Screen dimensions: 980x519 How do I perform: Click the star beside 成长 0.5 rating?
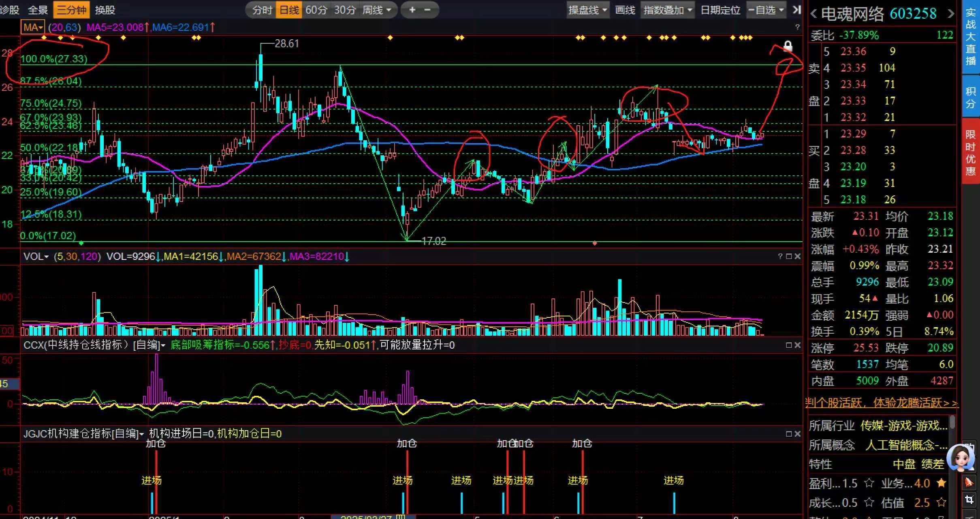click(x=869, y=503)
